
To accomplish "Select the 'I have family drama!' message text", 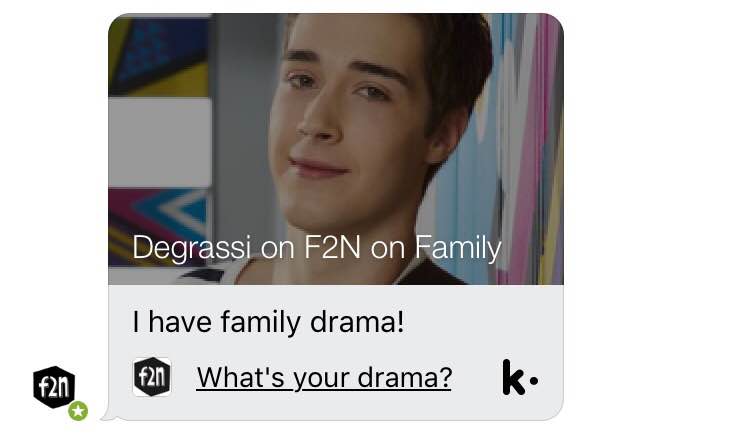I will click(x=268, y=322).
